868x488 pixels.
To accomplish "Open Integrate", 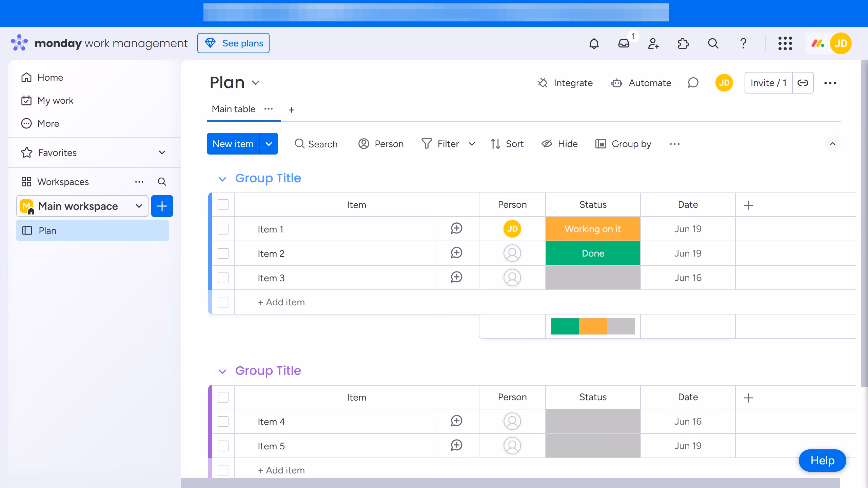I will [565, 83].
